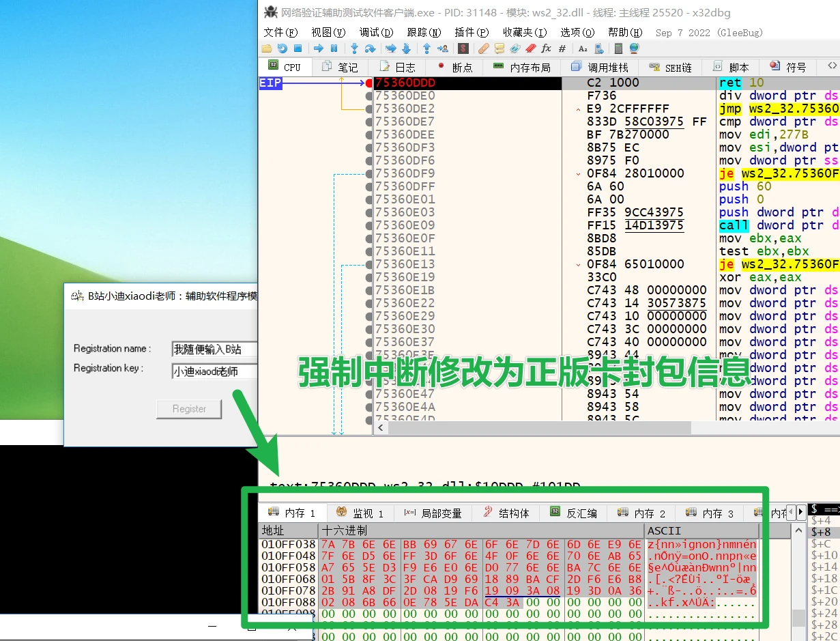The width and height of the screenshot is (840, 641).
Task: Switch to the 内存布局 tab
Action: click(x=521, y=67)
